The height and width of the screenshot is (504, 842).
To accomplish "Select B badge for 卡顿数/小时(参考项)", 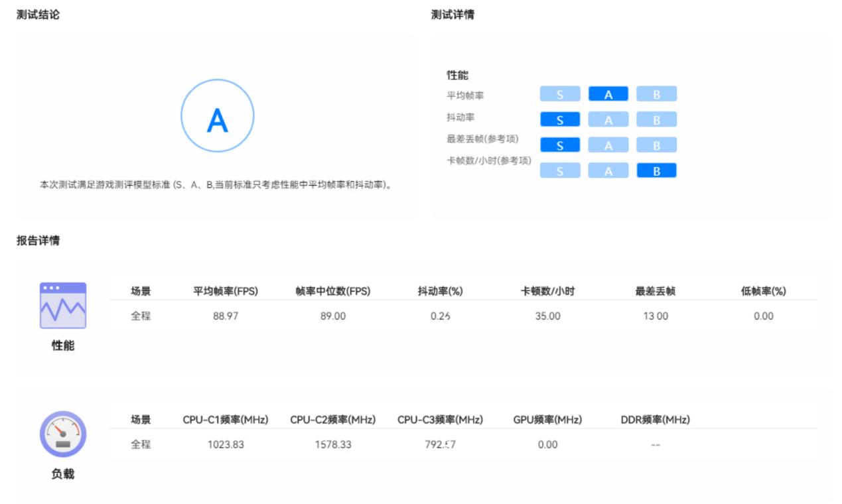I will pos(656,170).
